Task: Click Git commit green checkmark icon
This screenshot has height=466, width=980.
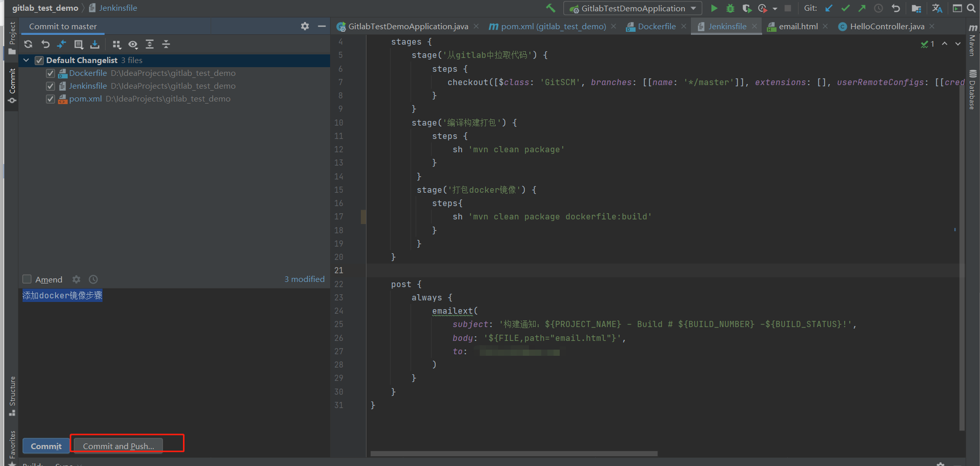Action: click(846, 8)
